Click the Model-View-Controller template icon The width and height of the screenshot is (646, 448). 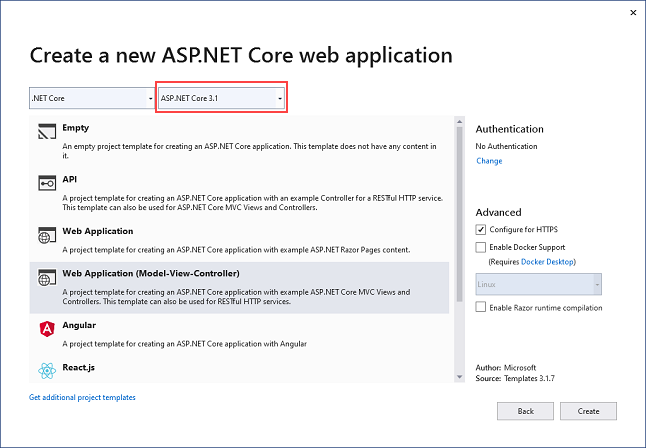click(x=46, y=279)
